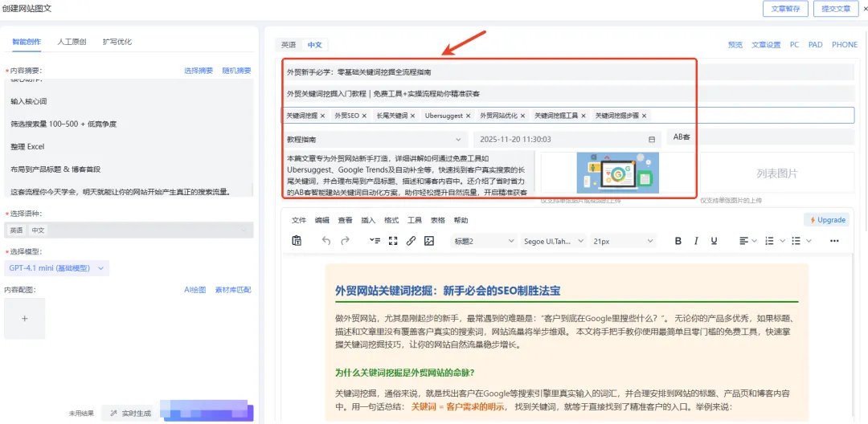This screenshot has height=424, width=868.
Task: Click the 随机摘要 link
Action: [236, 71]
